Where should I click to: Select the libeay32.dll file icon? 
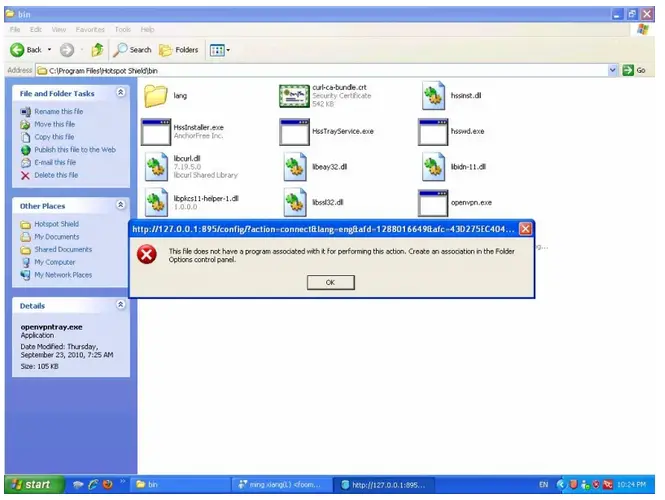tap(294, 166)
